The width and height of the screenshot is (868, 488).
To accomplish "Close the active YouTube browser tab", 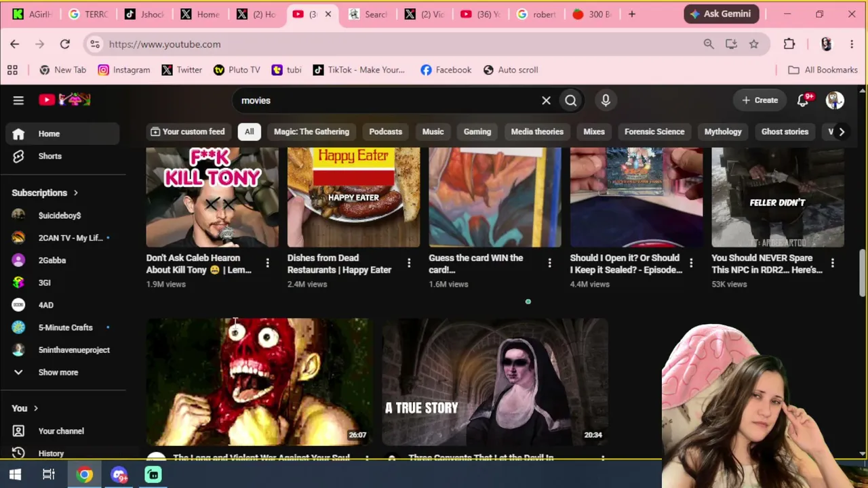I will click(x=328, y=14).
